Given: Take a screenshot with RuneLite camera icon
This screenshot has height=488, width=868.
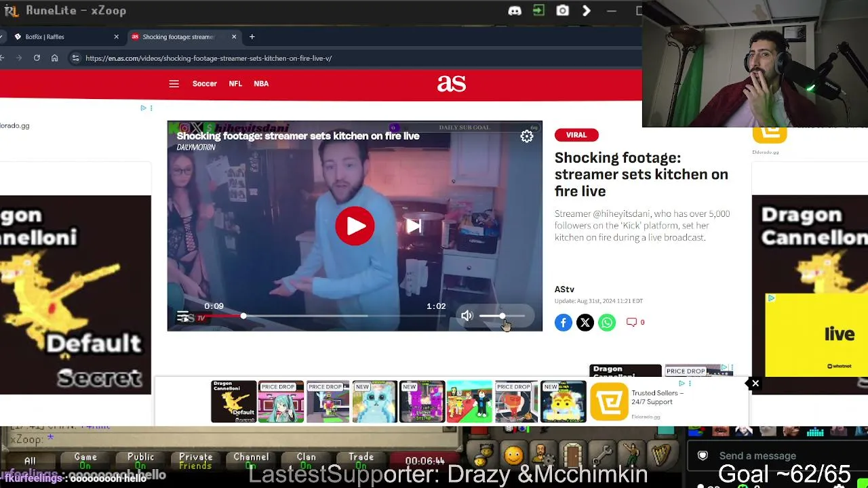Looking at the screenshot, I should point(562,11).
